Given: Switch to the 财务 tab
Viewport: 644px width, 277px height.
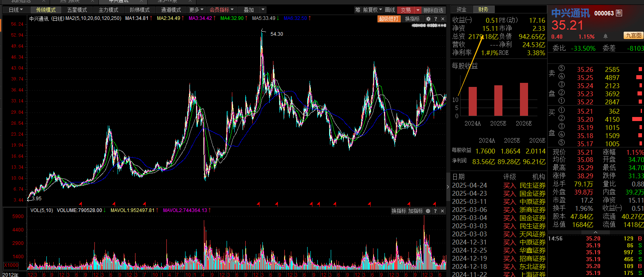Looking at the screenshot, I should coord(483,9).
